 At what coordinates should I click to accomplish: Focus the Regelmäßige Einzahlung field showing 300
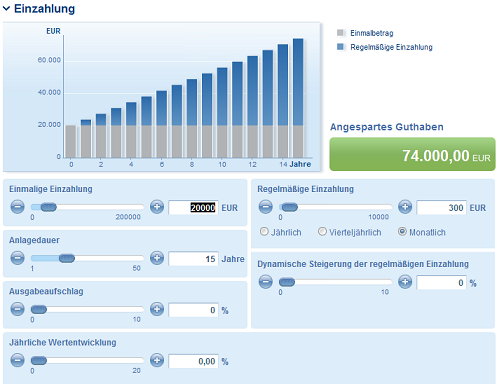tap(441, 207)
